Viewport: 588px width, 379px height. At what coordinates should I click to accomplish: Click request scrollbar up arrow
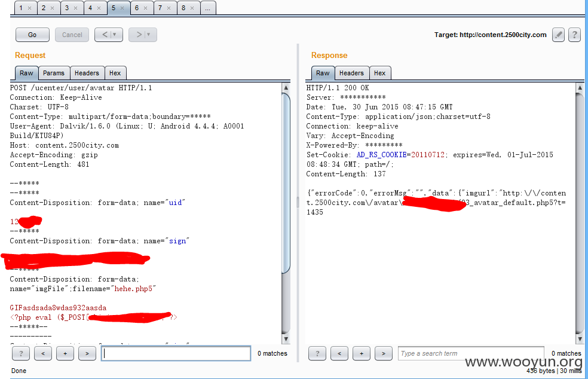286,87
